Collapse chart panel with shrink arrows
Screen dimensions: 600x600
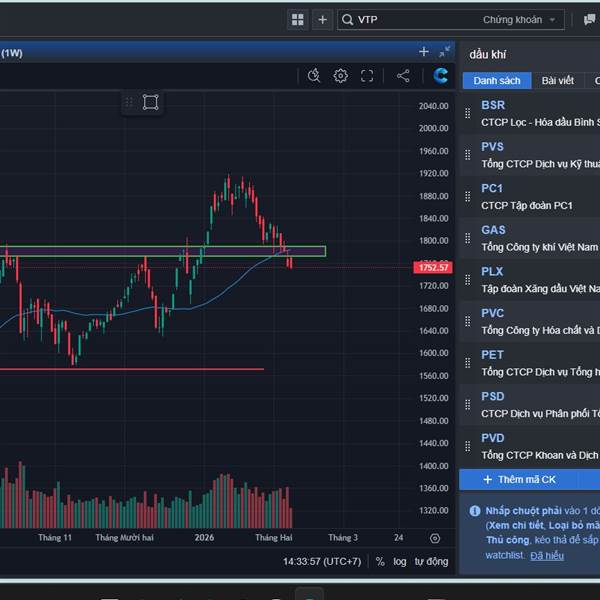[x=445, y=52]
